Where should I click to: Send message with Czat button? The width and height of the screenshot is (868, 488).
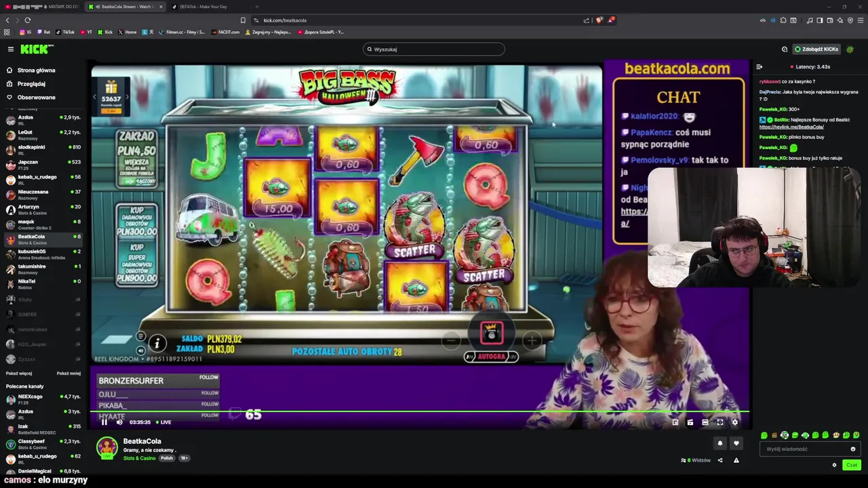852,465
